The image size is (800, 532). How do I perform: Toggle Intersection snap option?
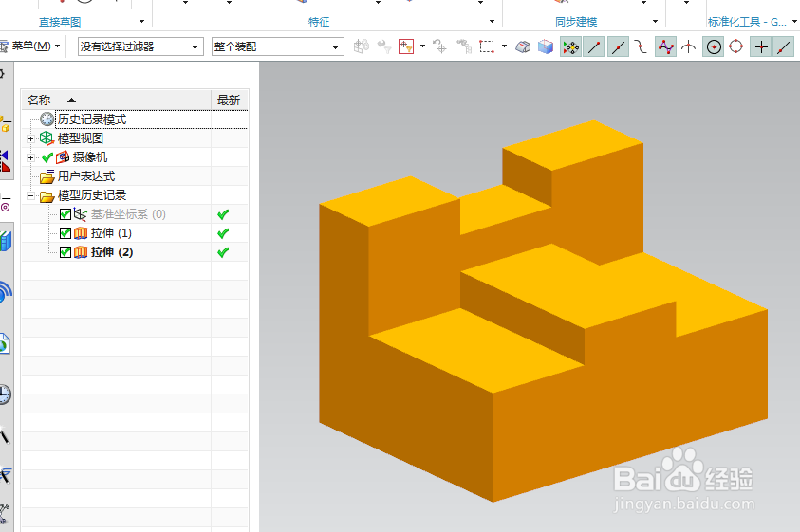click(x=689, y=46)
